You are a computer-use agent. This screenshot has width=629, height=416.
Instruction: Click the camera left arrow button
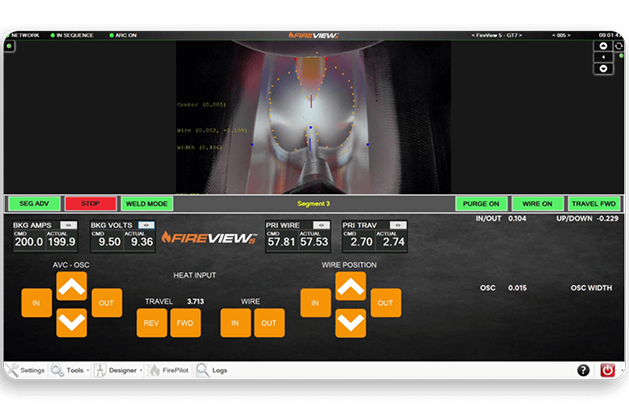coord(603,57)
